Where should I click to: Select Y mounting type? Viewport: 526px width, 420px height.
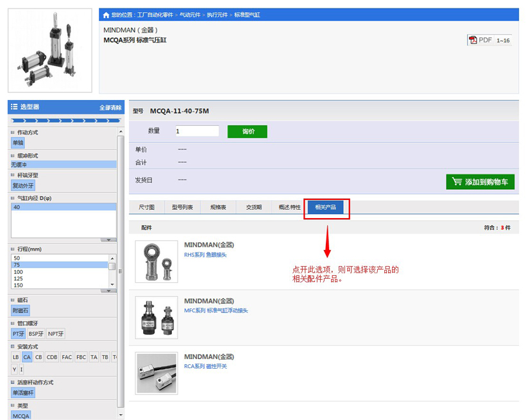coord(14,370)
